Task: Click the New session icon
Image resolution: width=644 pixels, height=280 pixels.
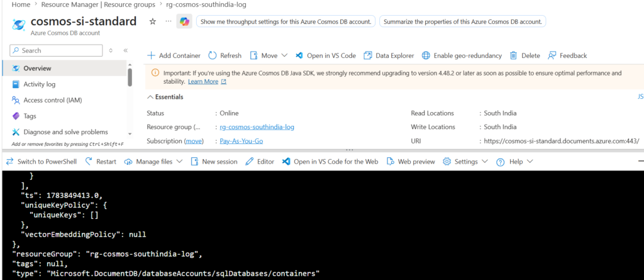Action: [195, 162]
